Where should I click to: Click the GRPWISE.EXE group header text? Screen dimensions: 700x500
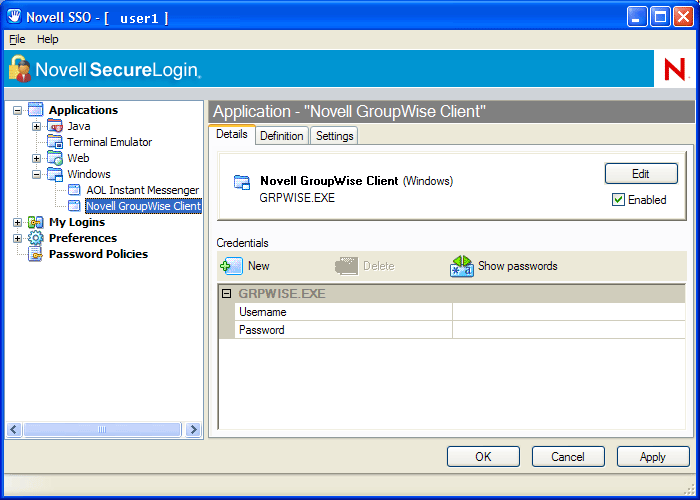[282, 293]
